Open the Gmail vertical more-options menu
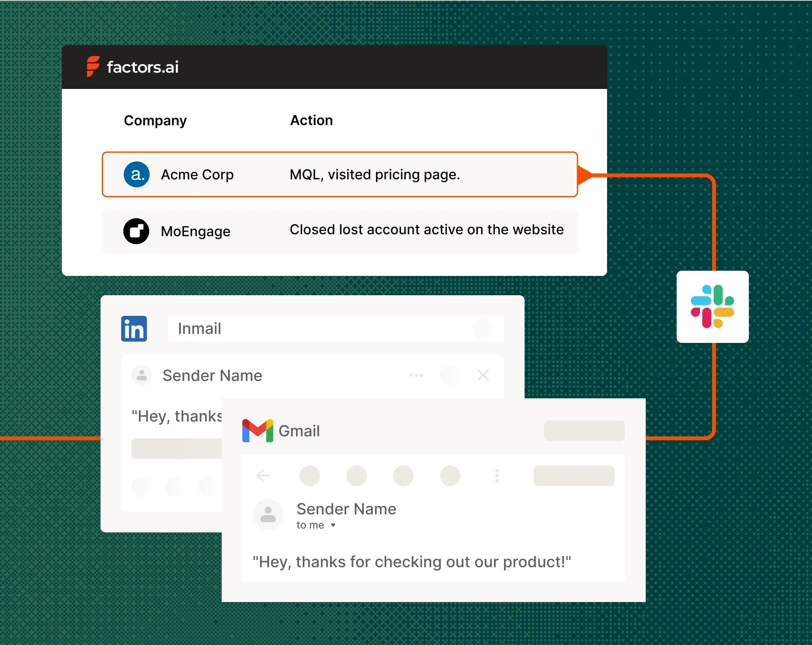 tap(497, 476)
